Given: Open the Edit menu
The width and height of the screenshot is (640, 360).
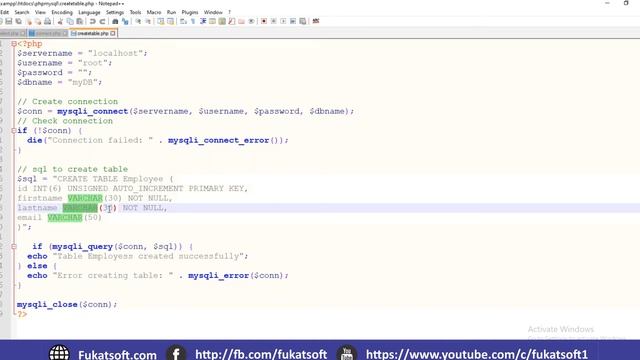Looking at the screenshot, I should [4, 13].
